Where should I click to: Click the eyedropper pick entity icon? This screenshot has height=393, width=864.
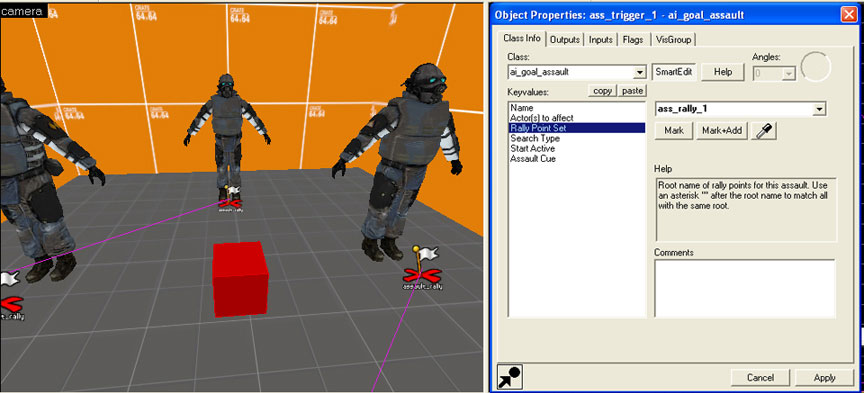pos(764,131)
